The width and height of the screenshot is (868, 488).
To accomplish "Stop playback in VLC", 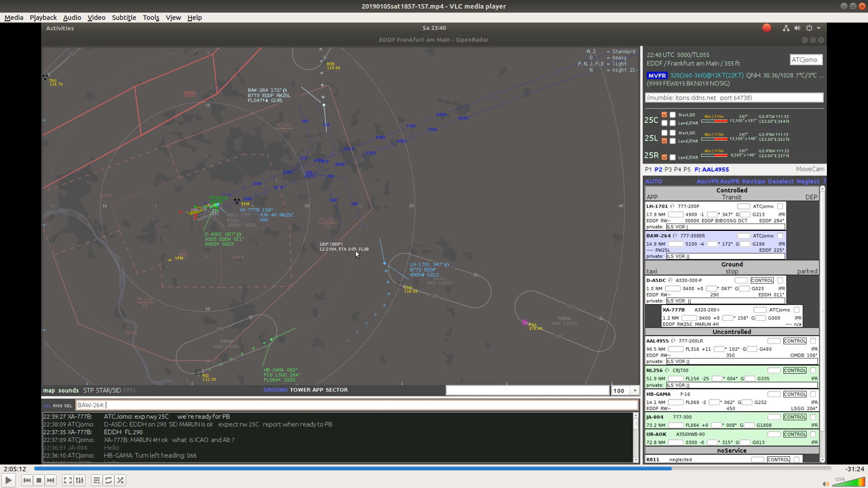I will click(39, 480).
